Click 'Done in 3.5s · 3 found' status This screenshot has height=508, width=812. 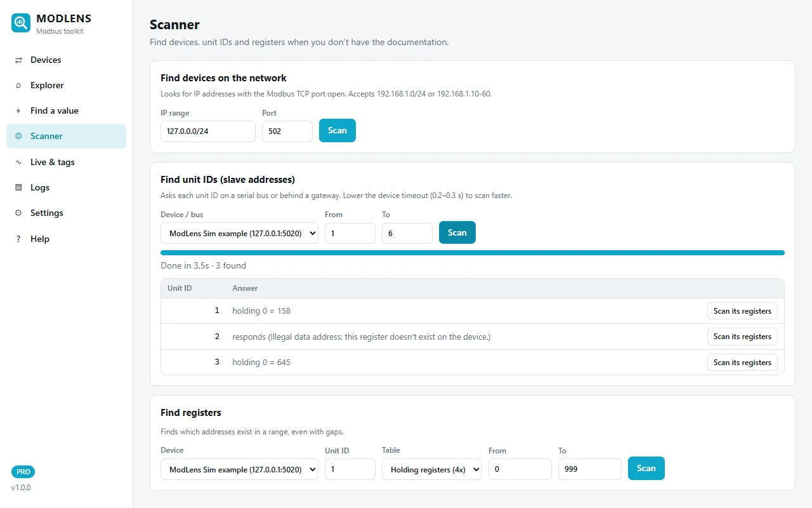click(x=203, y=265)
